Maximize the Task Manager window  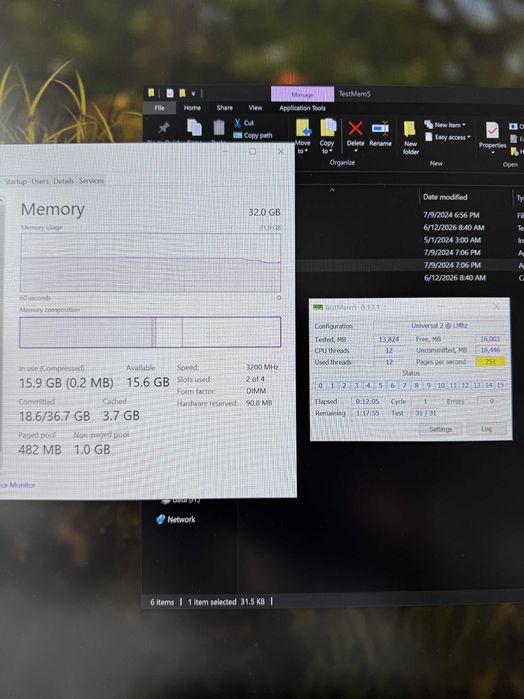click(x=253, y=152)
